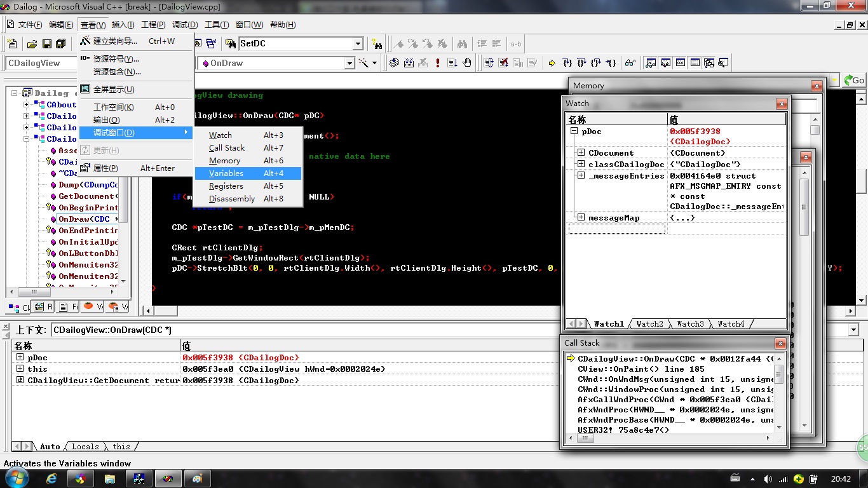
Task: Click the WizardBar wand action icon
Action: click(363, 63)
